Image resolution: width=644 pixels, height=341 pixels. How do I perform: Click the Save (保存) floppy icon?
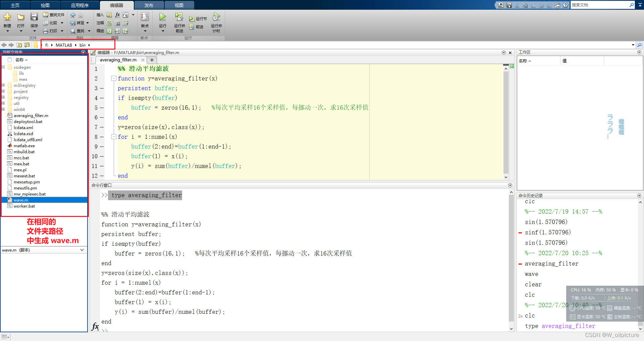(x=34, y=17)
